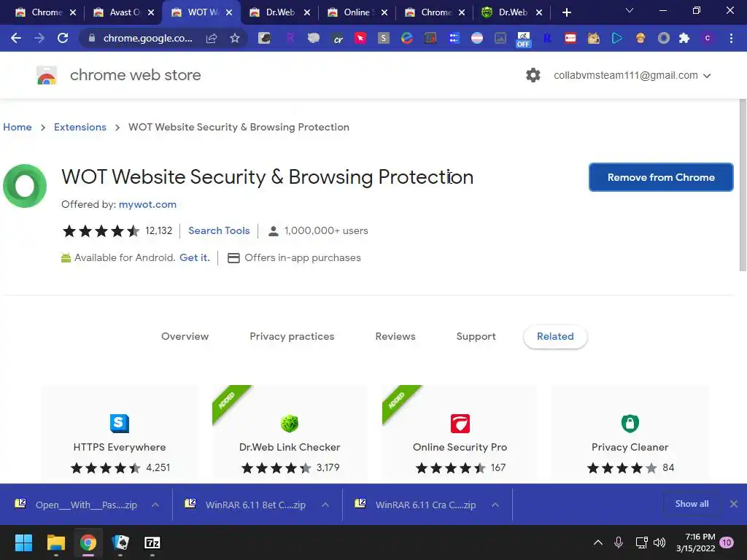Open the 'cr' extension in the toolbar

click(x=338, y=38)
